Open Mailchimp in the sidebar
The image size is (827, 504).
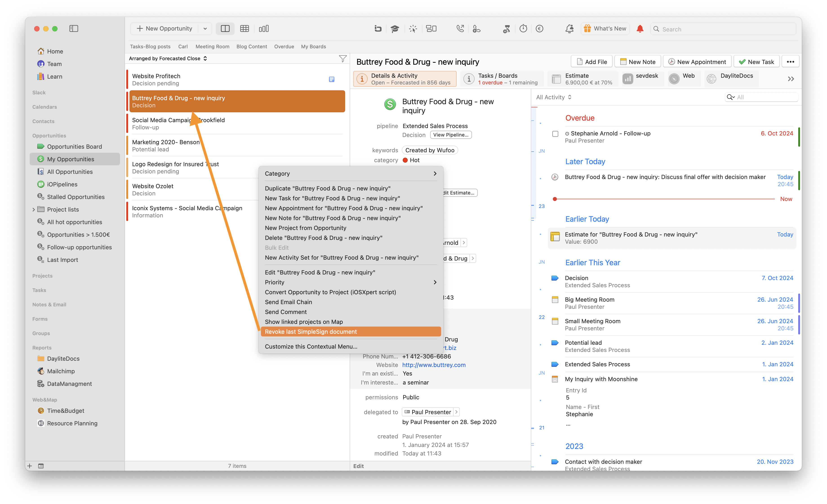click(x=61, y=371)
